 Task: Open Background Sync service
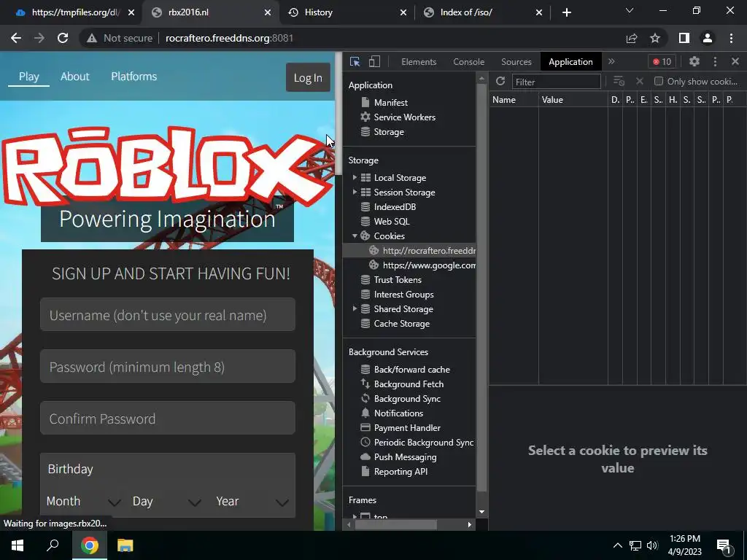point(407,399)
